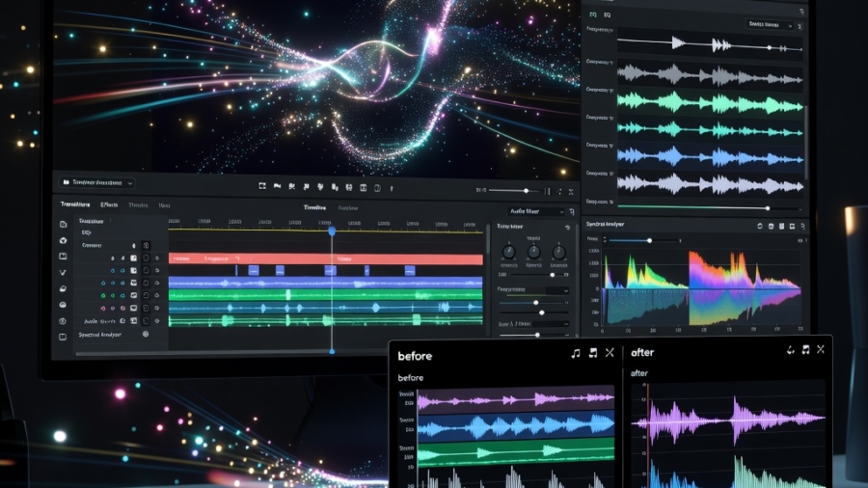Click the pause bars icon beside the preview zoom slider
The image size is (868, 488).
coord(548,191)
